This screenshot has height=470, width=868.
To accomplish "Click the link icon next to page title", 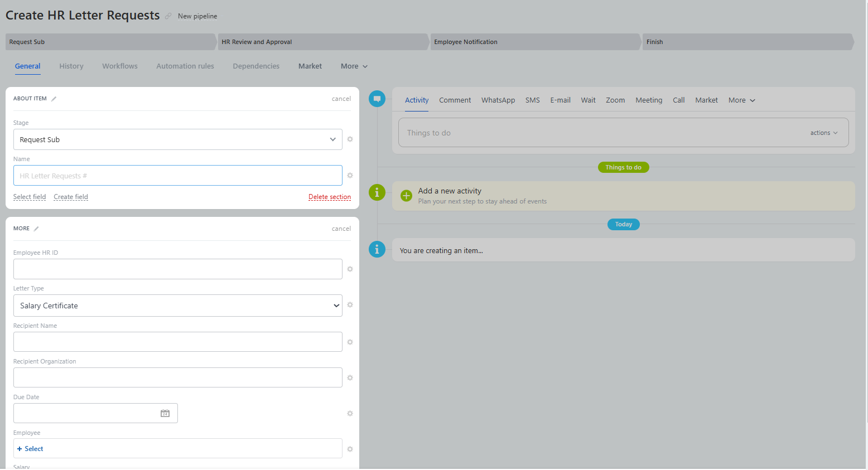I will [168, 16].
